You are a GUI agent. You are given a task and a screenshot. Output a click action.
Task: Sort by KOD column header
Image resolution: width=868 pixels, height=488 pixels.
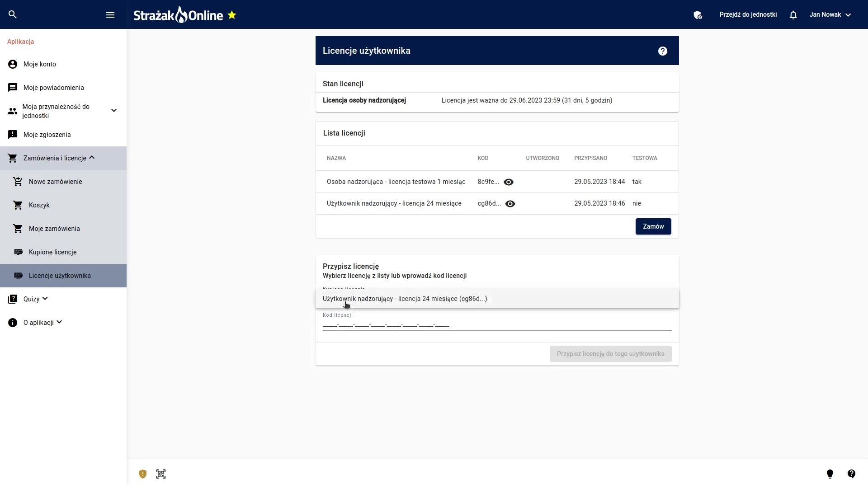coord(483,158)
